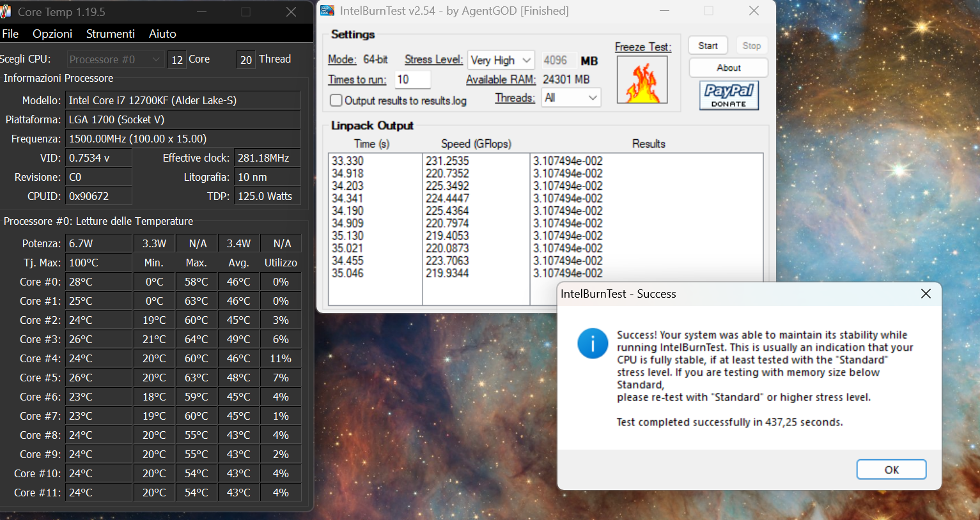Click Linpack time value 33.330
The width and height of the screenshot is (980, 520).
[347, 161]
